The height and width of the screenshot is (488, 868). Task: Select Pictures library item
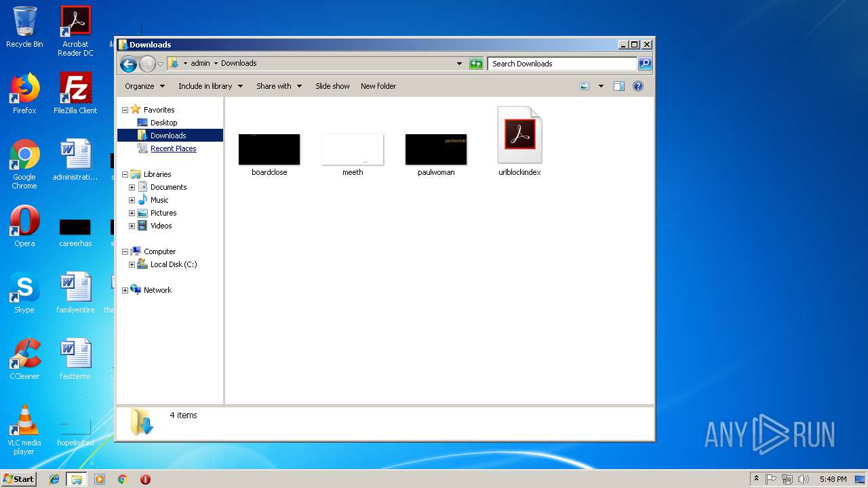[163, 213]
